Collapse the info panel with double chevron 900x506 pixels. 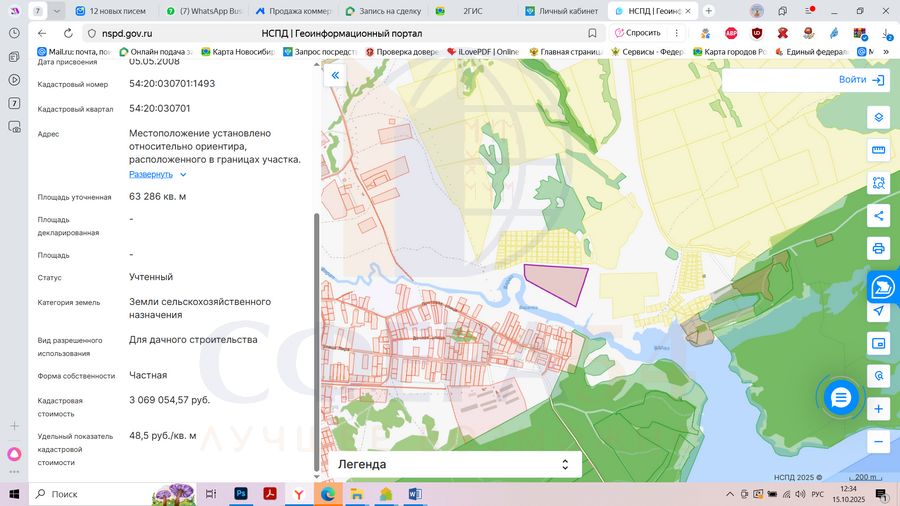coord(335,75)
